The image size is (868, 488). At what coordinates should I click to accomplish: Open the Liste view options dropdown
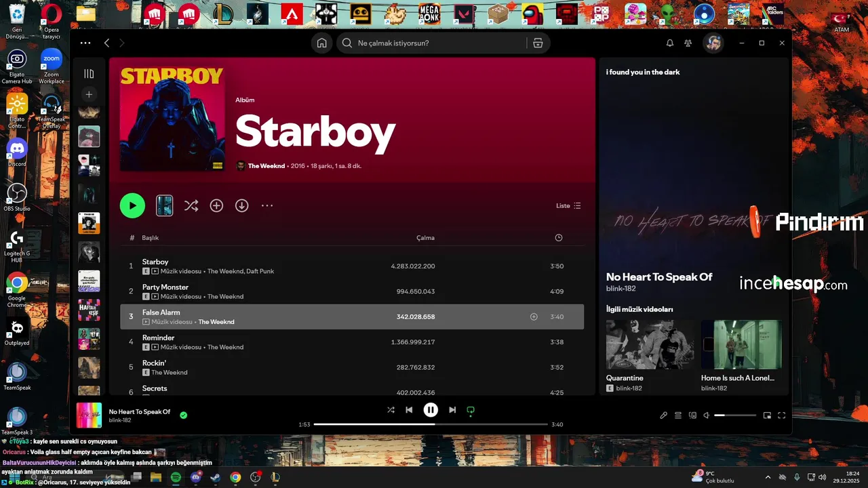(568, 205)
